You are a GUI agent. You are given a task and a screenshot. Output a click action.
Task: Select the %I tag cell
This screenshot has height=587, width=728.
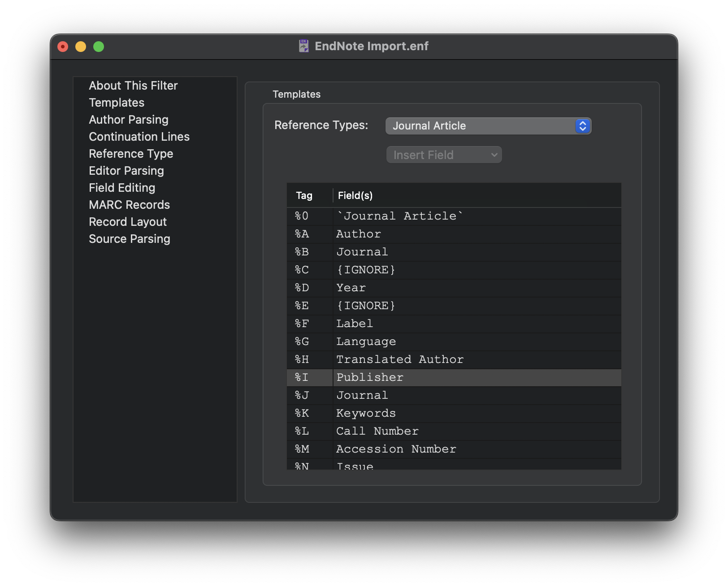(310, 377)
